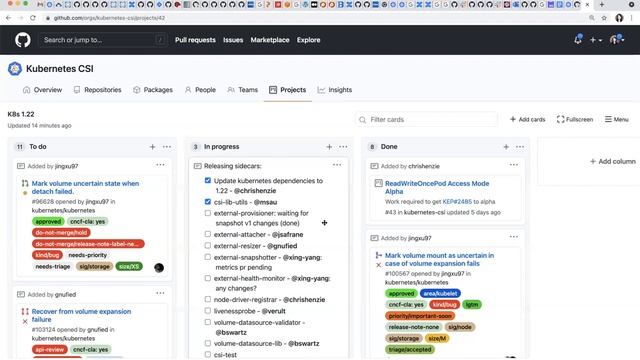Screen dimensions: 640x360
Task: Add a card to the To do column
Action: click(x=152, y=147)
